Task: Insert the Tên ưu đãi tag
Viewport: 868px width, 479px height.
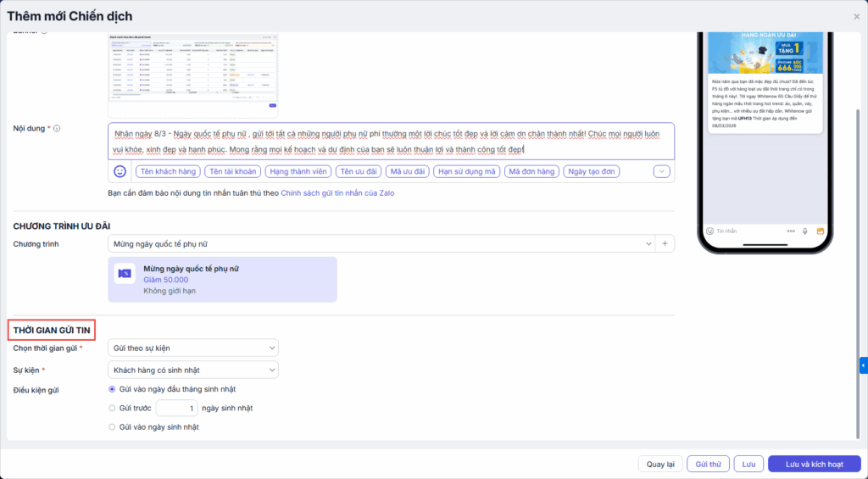Action: 359,171
